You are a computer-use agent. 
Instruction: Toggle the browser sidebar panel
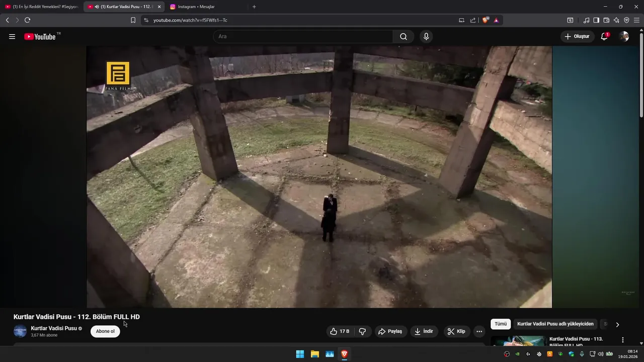coord(596,20)
